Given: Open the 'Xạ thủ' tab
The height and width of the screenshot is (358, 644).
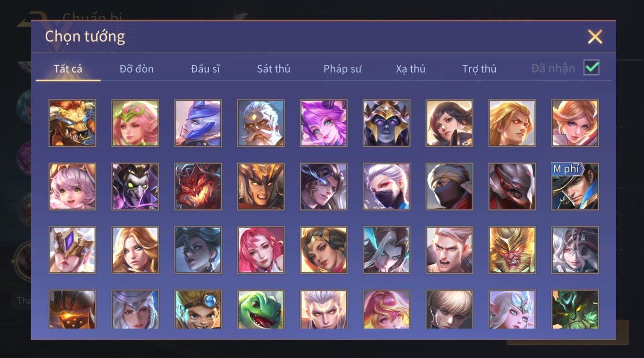Looking at the screenshot, I should pos(410,69).
